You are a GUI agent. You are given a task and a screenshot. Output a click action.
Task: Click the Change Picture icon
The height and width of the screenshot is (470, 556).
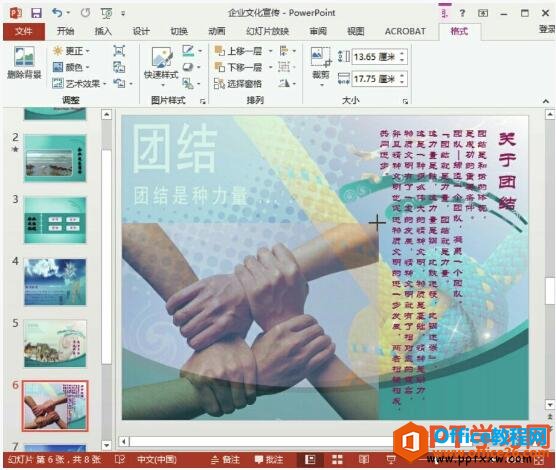pyautogui.click(x=119, y=67)
